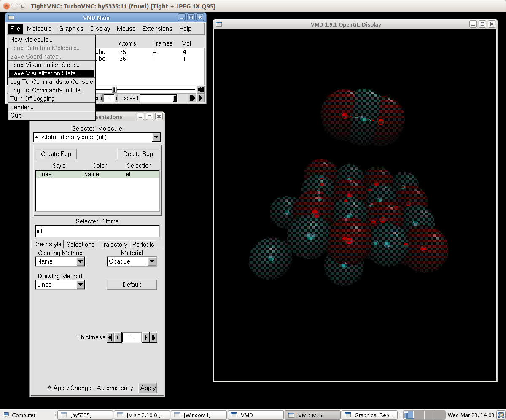Viewport: 506px width, 420px height.
Task: Choose Save Visualization State from File menu
Action: point(45,73)
